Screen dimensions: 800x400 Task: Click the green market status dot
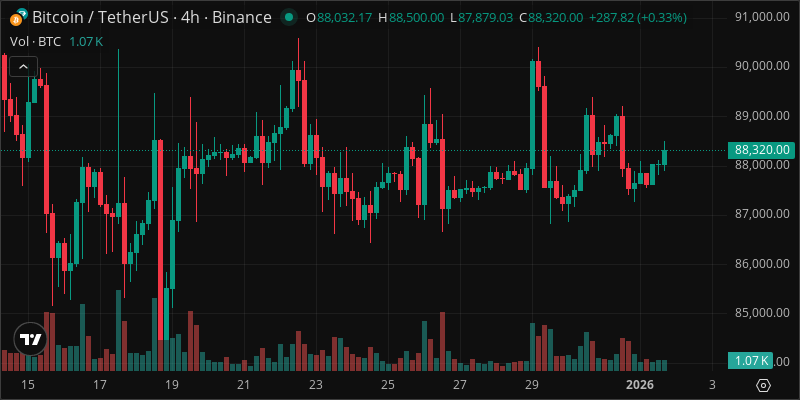pyautogui.click(x=289, y=18)
